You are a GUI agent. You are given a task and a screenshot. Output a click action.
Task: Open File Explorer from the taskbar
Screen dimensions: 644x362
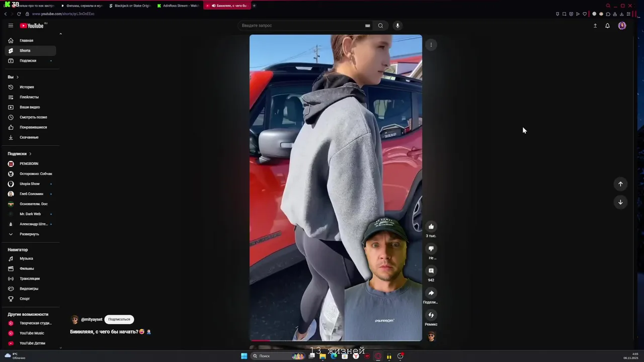(323, 356)
